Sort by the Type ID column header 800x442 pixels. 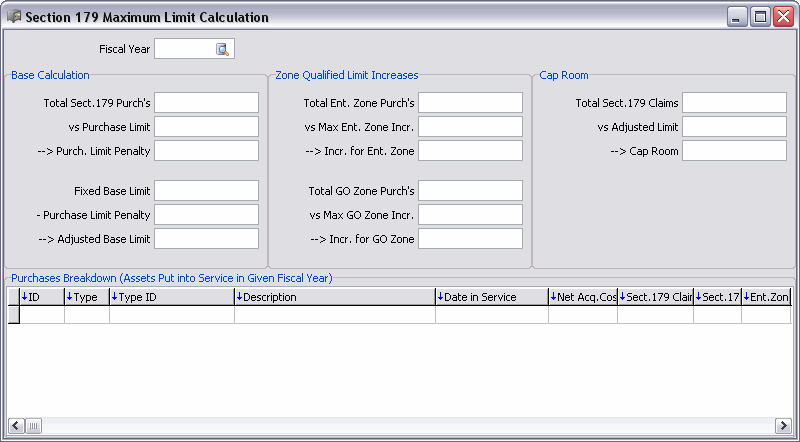(171, 297)
